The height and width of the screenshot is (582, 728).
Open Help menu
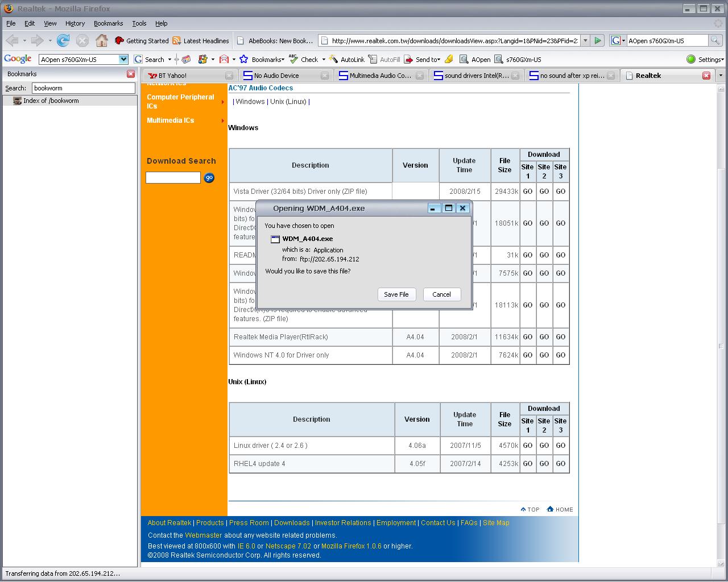[x=162, y=23]
